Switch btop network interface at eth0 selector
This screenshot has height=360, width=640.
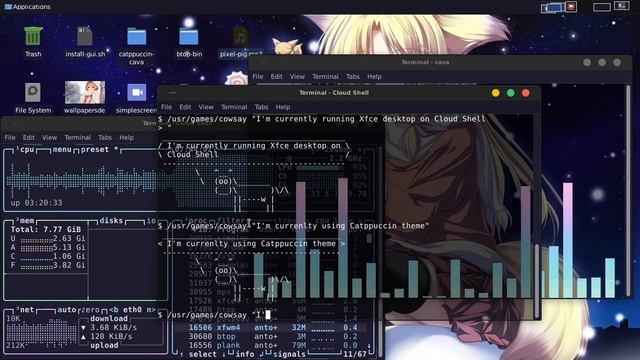click(132, 310)
